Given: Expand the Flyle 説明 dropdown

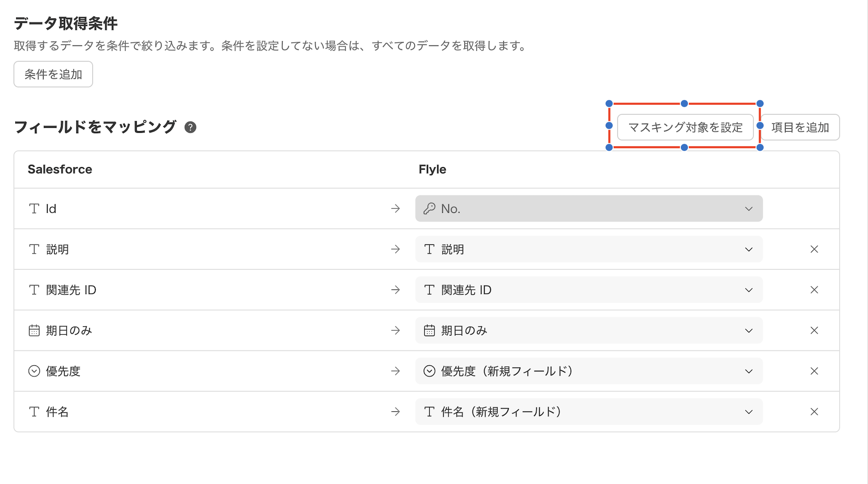Looking at the screenshot, I should [748, 249].
